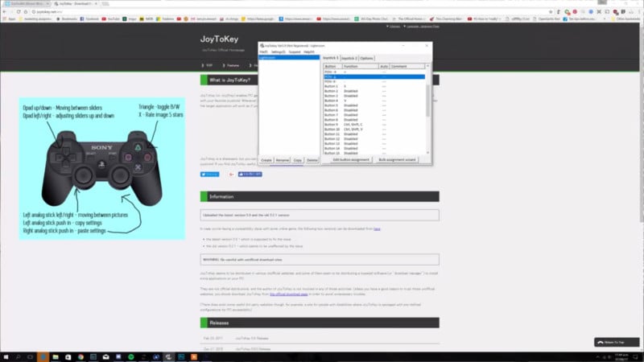The width and height of the screenshot is (644, 362).
Task: Go to the browser home page
Action: pyautogui.click(x=26, y=12)
